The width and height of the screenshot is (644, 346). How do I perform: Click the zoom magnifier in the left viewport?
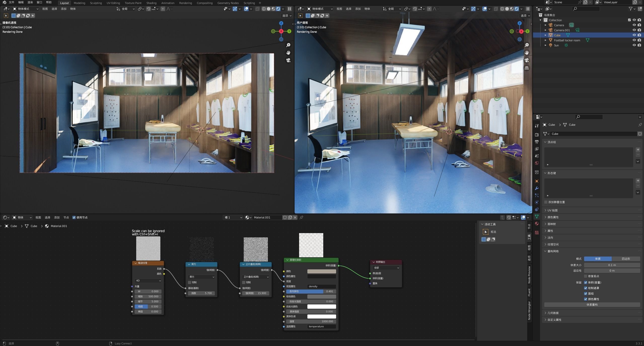click(x=288, y=45)
